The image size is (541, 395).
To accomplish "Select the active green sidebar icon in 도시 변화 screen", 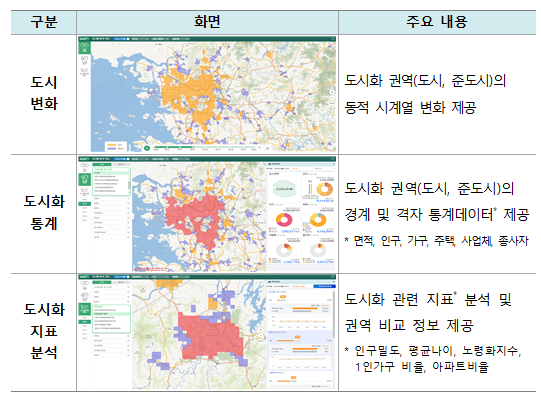I will (85, 48).
